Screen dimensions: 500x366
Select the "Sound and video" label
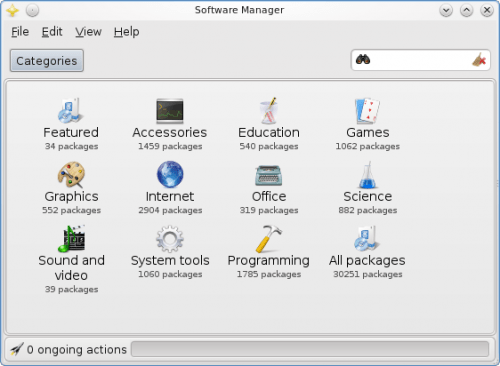pos(71,268)
